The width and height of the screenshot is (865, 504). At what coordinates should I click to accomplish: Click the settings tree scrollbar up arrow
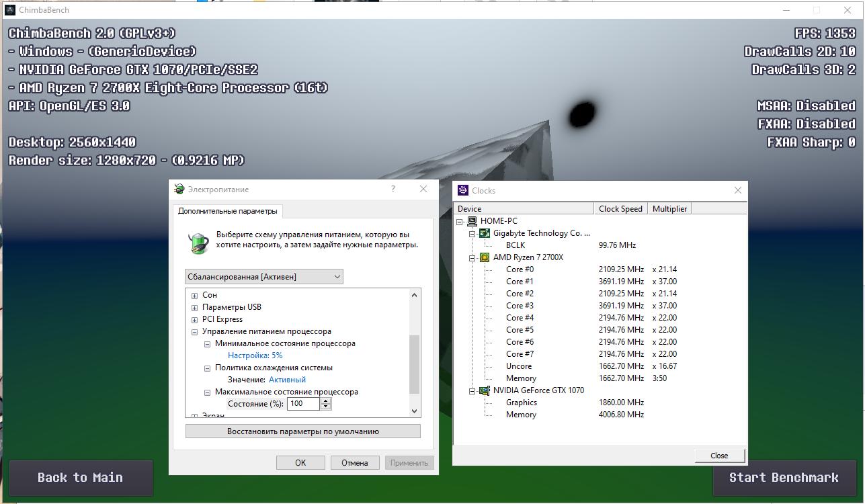[x=415, y=295]
